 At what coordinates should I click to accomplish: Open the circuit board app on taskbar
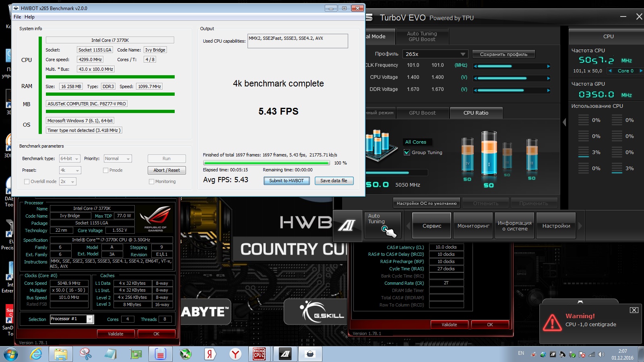(x=136, y=354)
